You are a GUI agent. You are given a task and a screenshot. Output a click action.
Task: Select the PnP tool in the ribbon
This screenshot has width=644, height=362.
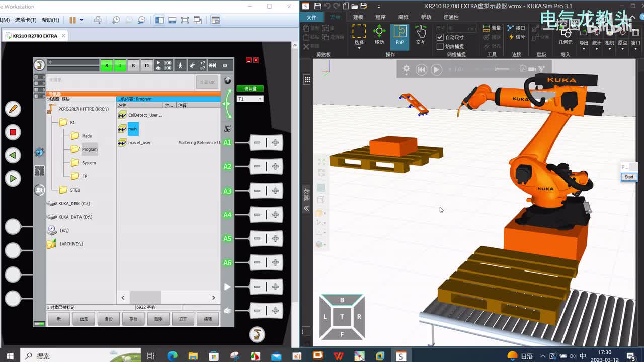click(x=399, y=35)
